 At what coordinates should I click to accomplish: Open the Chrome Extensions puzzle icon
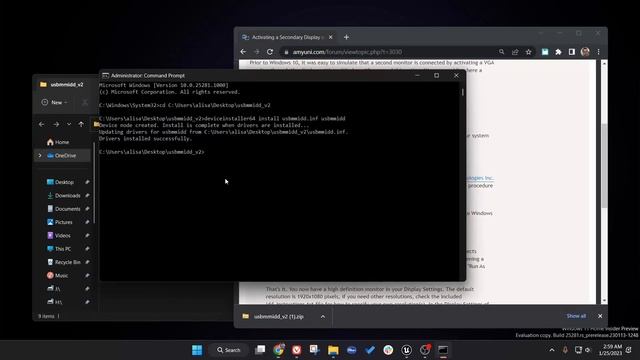click(x=558, y=52)
